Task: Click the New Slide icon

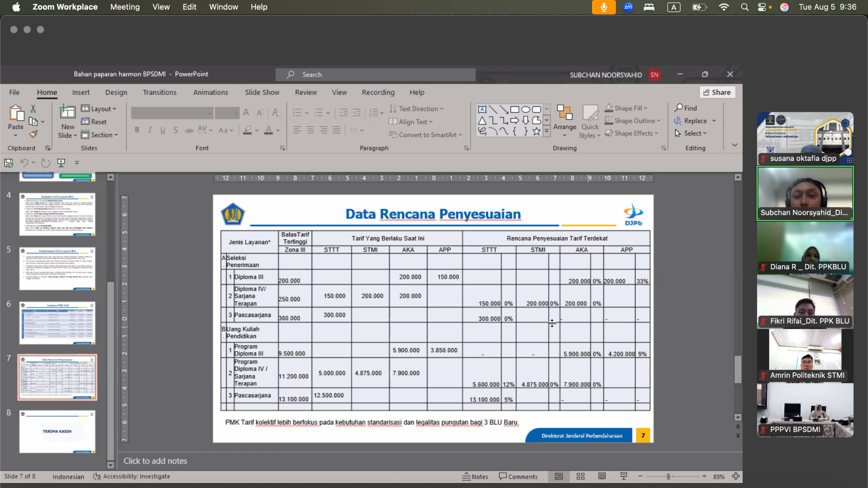Action: 67,112
